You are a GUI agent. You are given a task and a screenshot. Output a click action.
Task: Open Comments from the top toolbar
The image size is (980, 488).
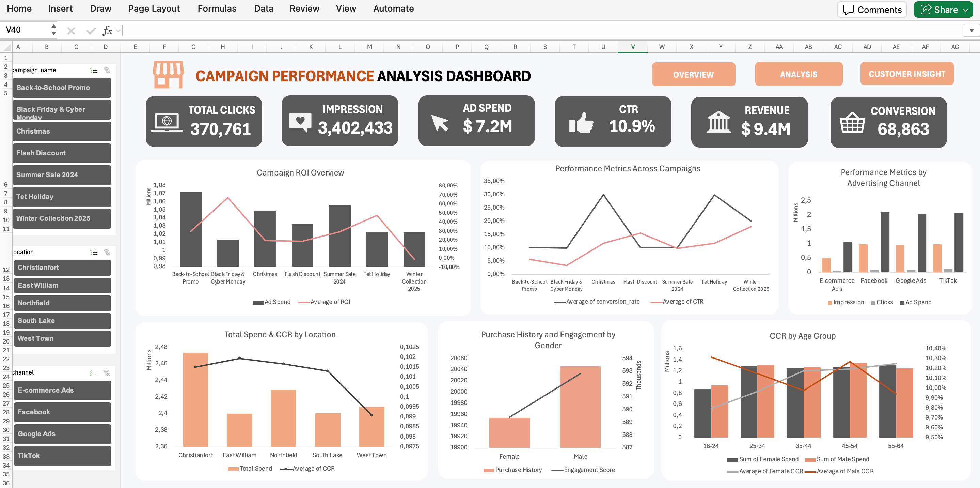point(872,10)
